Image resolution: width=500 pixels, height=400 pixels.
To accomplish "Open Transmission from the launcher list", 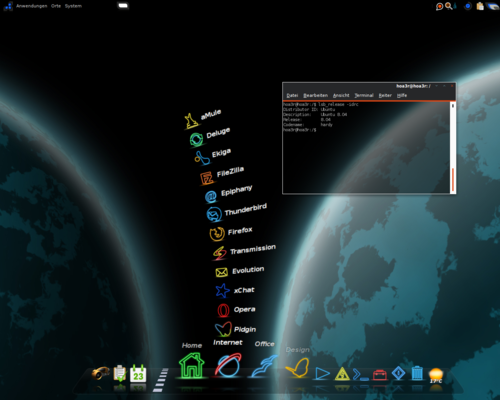I will (x=220, y=253).
